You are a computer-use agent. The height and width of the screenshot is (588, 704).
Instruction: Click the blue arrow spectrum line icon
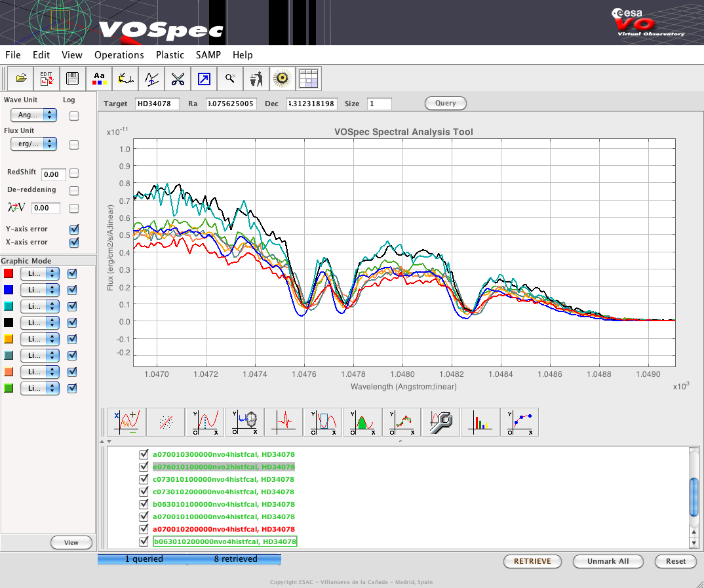(x=151, y=79)
